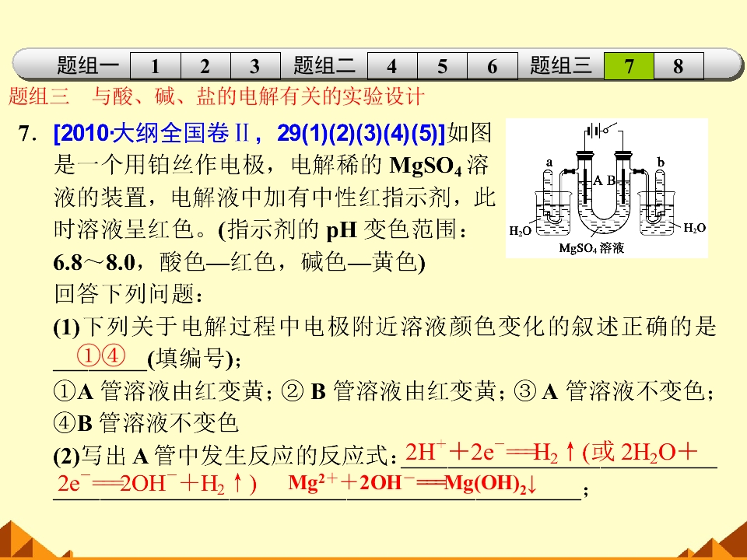This screenshot has width=747, height=560.
Task: Go to question 4 tab
Action: pos(392,65)
